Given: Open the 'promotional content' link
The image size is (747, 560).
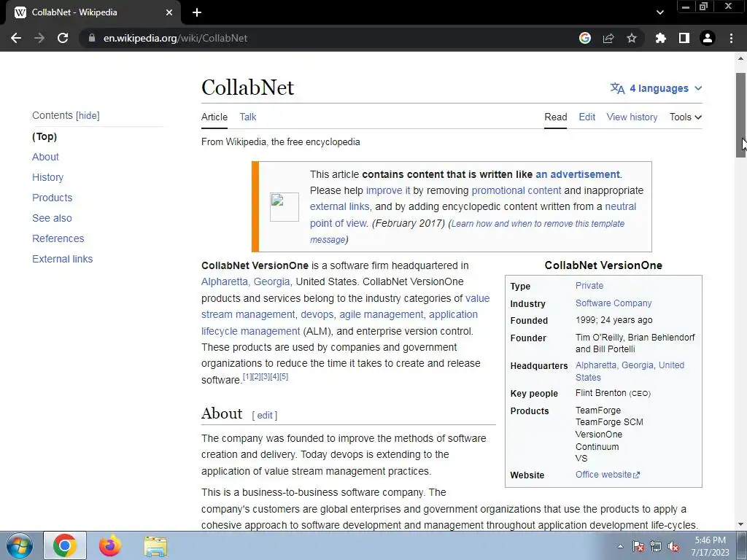Looking at the screenshot, I should pos(516,190).
